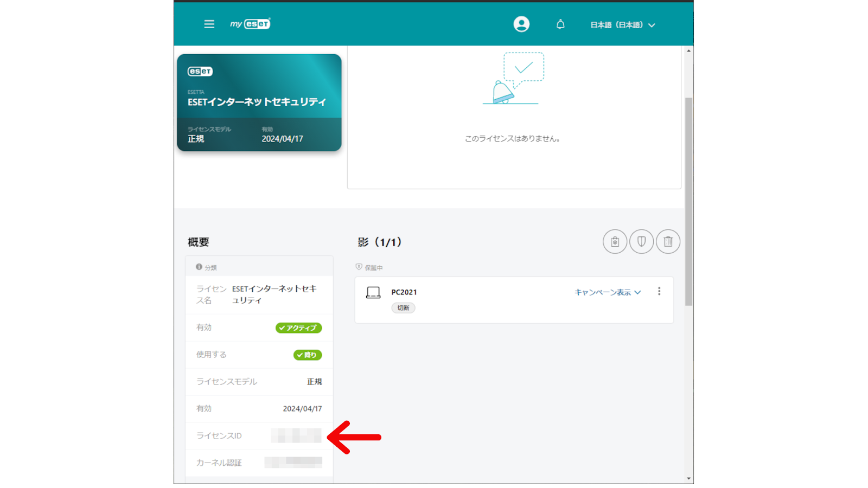868x488 pixels.
Task: Open the hamburger navigation menu
Action: [x=209, y=24]
